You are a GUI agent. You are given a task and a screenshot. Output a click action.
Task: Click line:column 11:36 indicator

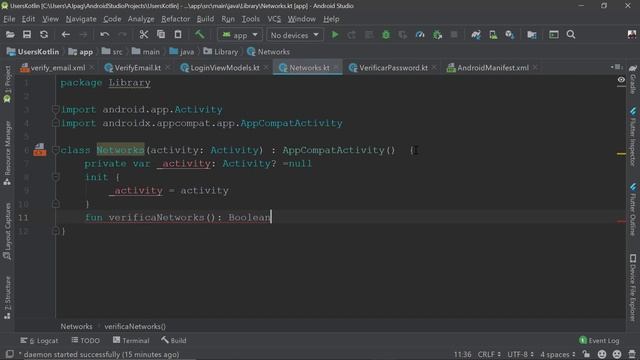[x=462, y=354]
